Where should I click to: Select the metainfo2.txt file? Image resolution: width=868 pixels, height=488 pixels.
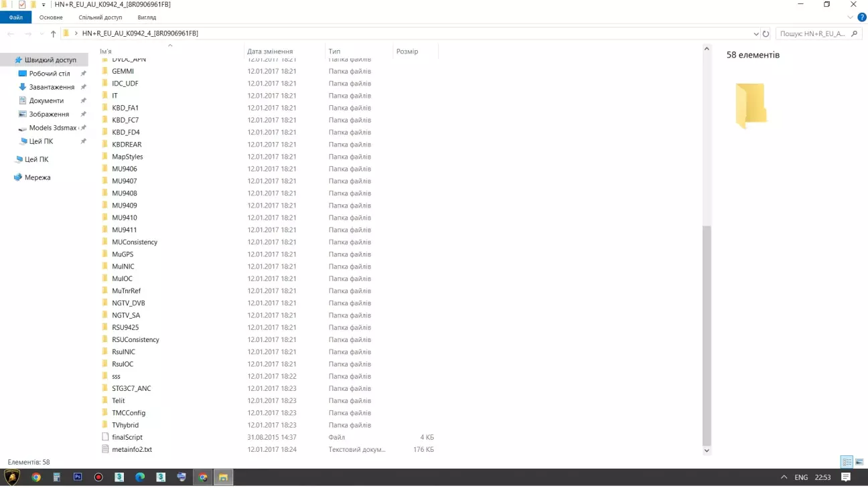click(x=132, y=449)
